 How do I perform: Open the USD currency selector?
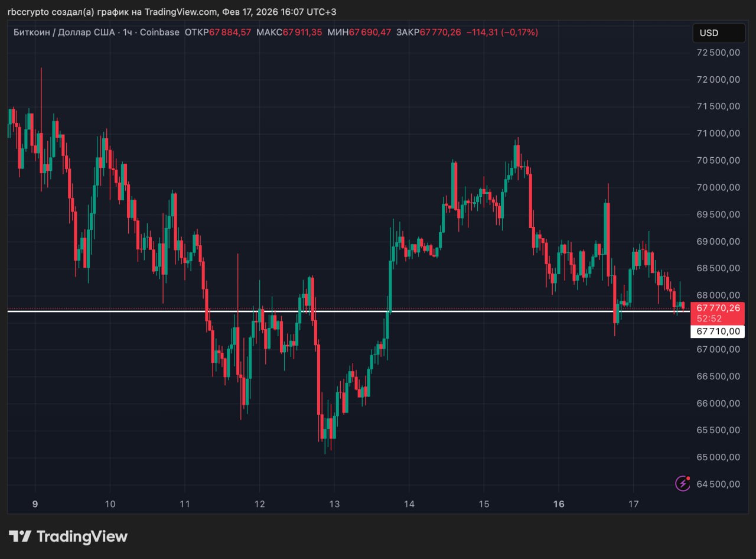pyautogui.click(x=718, y=33)
